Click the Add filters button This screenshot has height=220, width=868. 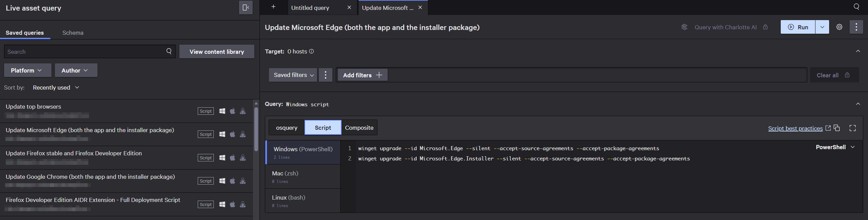362,75
